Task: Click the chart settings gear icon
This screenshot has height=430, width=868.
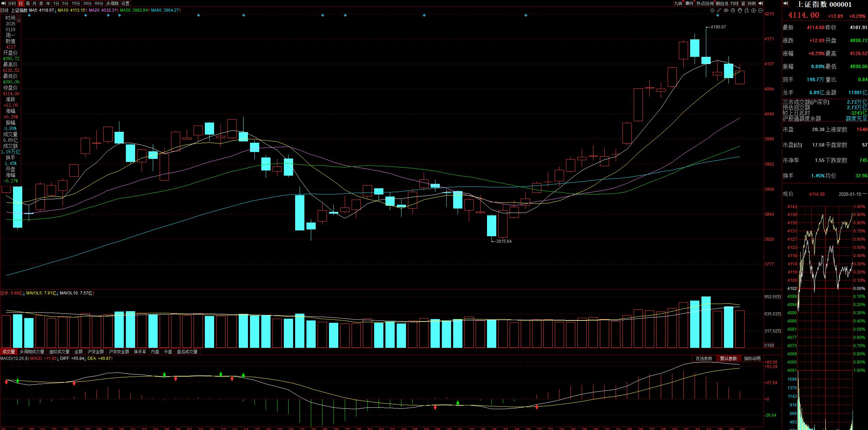Action: click(x=712, y=11)
